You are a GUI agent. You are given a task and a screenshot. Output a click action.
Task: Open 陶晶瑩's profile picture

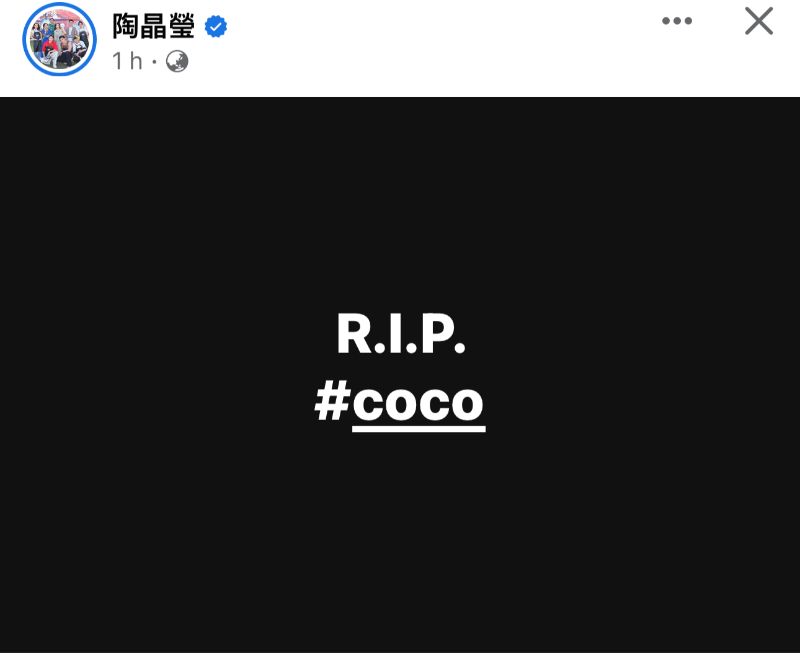[60, 39]
